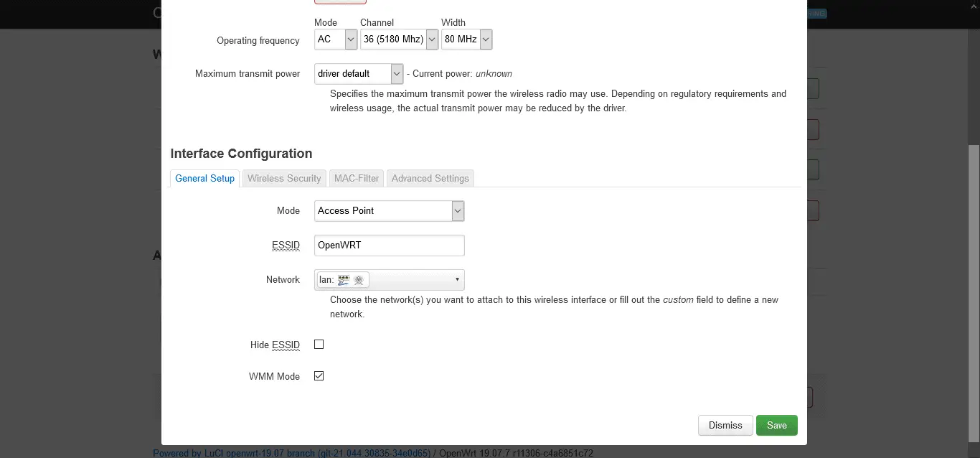
Task: Dismiss the configuration dialog
Action: [725, 425]
